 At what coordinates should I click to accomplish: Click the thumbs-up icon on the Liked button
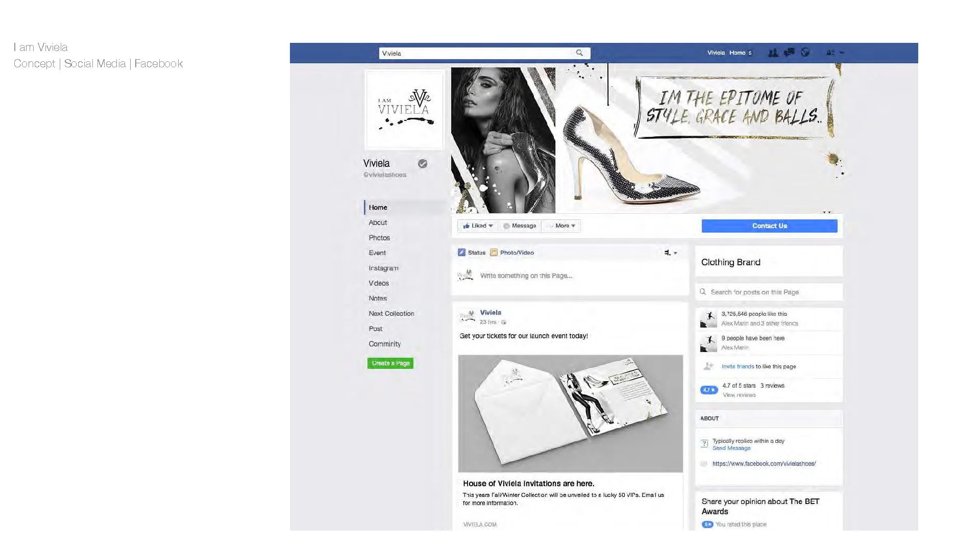click(466, 226)
